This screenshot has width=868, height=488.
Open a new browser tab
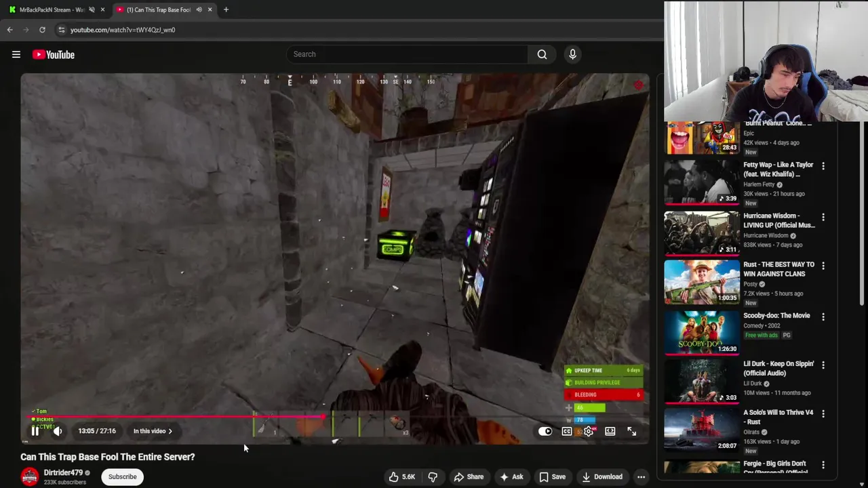[226, 9]
